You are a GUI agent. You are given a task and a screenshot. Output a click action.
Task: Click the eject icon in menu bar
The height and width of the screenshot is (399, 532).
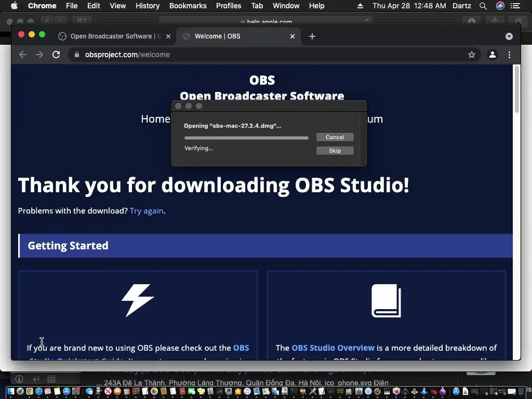(x=360, y=6)
